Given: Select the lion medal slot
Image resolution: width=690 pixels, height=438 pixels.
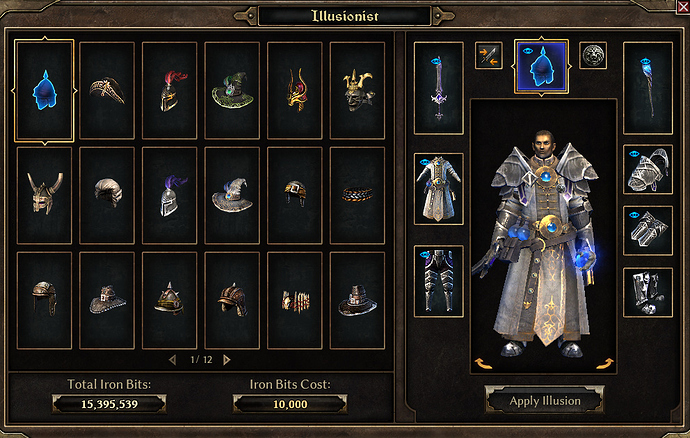Looking at the screenshot, I should (x=593, y=55).
